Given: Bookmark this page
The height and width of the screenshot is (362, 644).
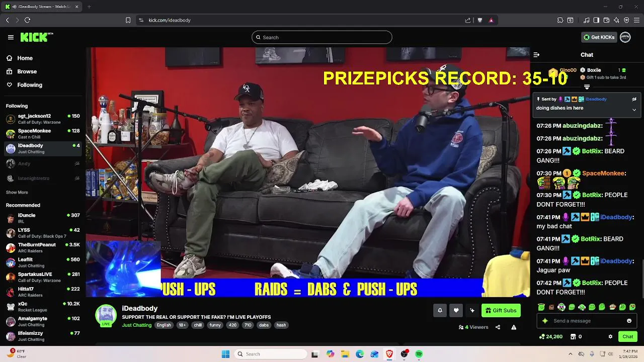Looking at the screenshot, I should 128,20.
